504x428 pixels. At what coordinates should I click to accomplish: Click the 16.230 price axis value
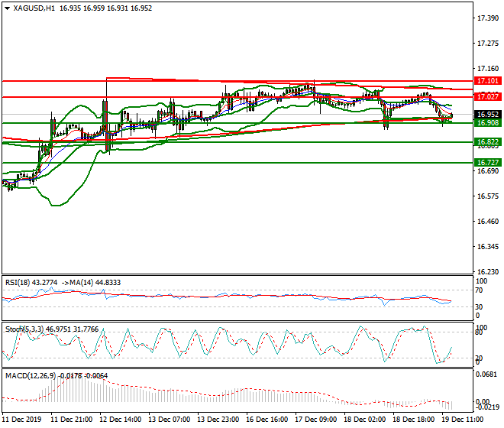(488, 272)
